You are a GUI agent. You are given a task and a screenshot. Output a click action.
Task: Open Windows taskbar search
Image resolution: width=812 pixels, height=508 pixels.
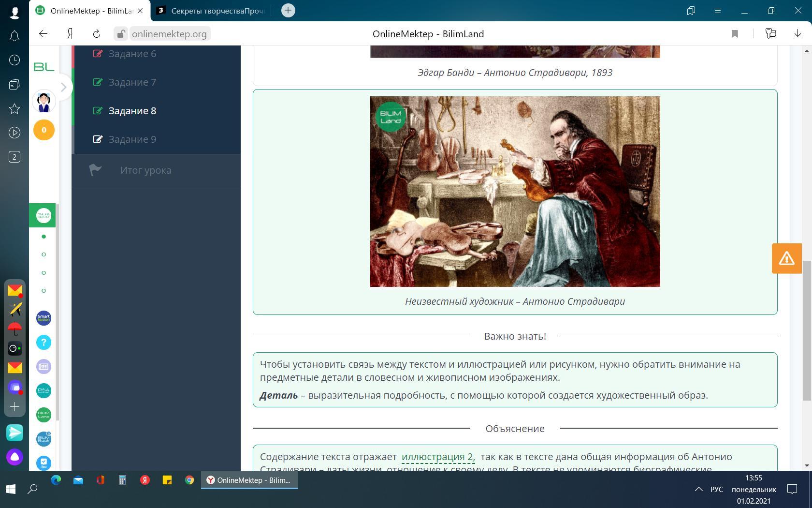tap(33, 489)
